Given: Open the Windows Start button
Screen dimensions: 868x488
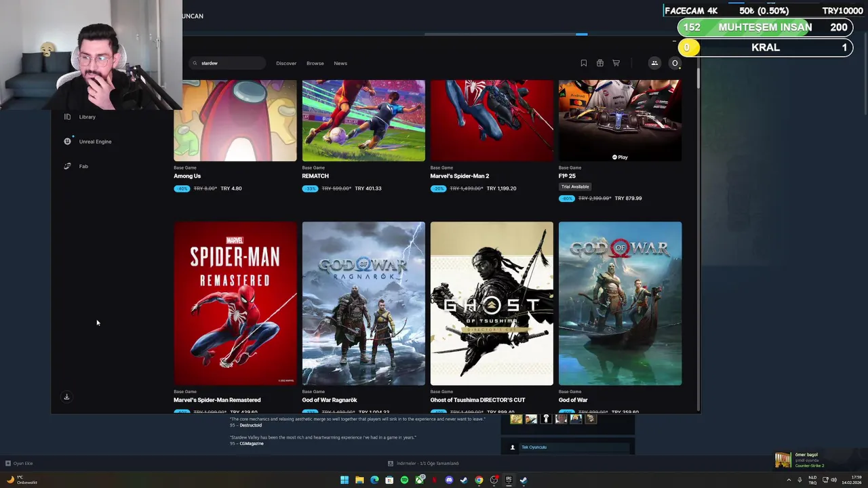Looking at the screenshot, I should tap(344, 480).
